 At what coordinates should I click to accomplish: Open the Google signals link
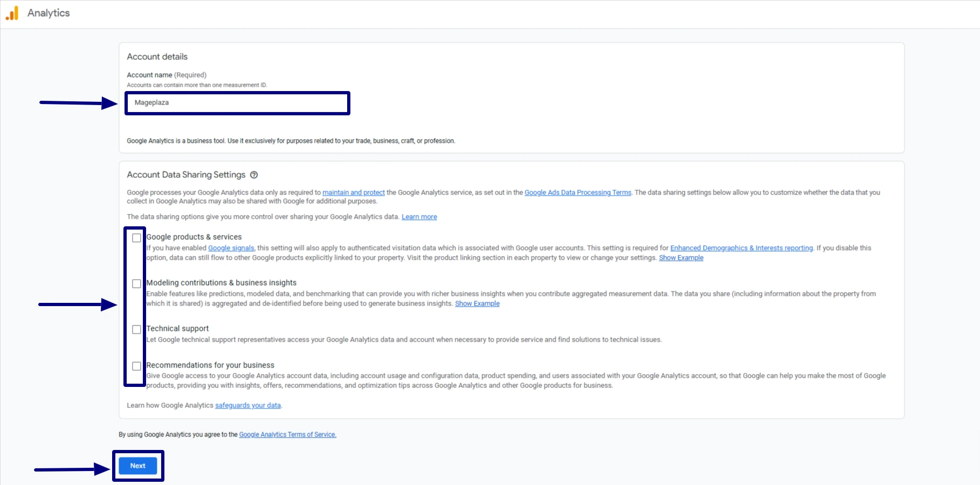tap(231, 248)
